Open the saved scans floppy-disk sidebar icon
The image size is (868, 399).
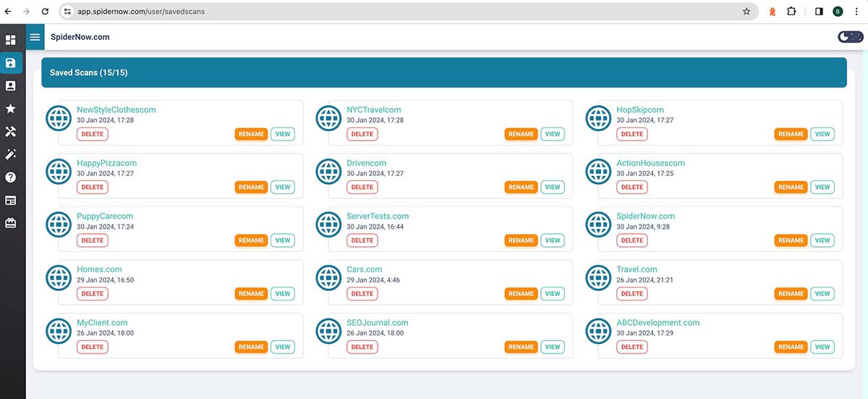point(10,63)
